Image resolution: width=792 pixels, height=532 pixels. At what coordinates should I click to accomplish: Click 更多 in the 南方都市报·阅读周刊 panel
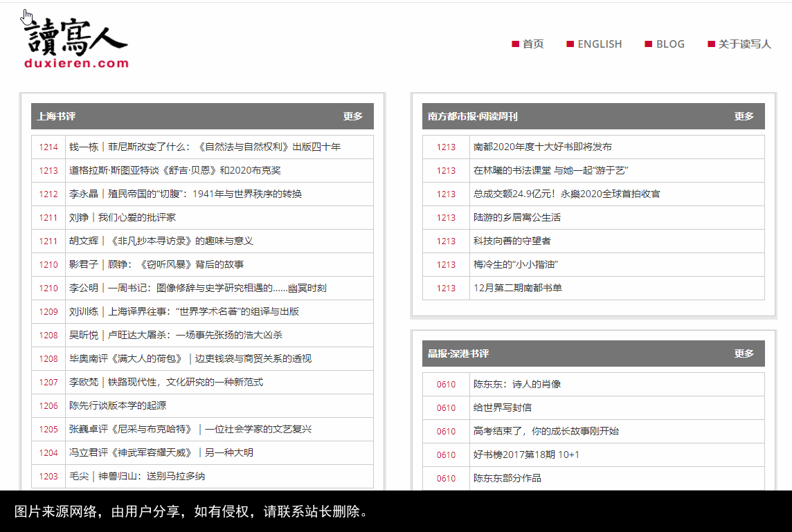coord(744,116)
